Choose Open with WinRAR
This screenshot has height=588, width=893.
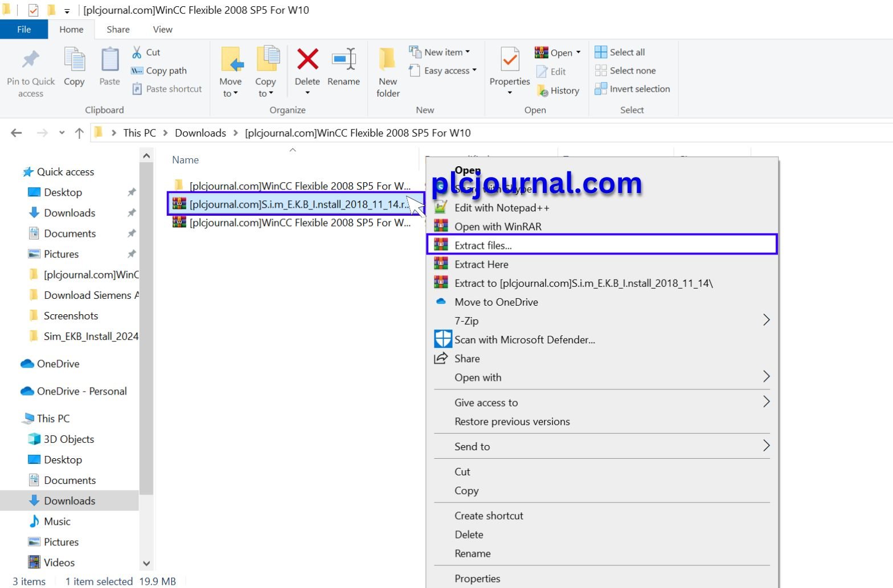pos(602,227)
